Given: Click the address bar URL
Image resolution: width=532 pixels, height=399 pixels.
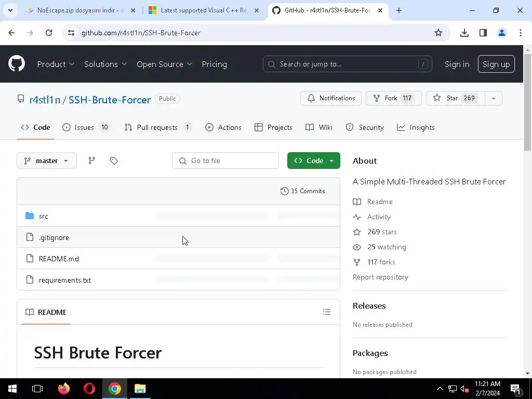Looking at the screenshot, I should (141, 33).
